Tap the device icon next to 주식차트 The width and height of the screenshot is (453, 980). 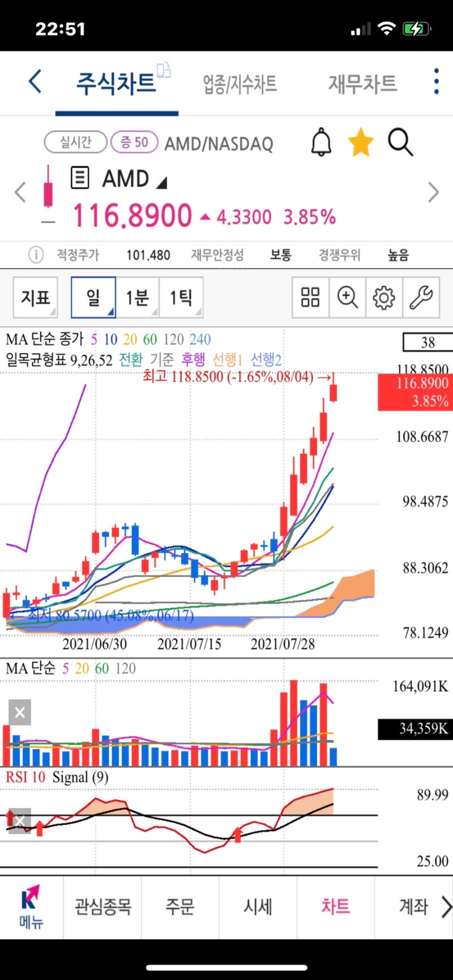coord(164,70)
